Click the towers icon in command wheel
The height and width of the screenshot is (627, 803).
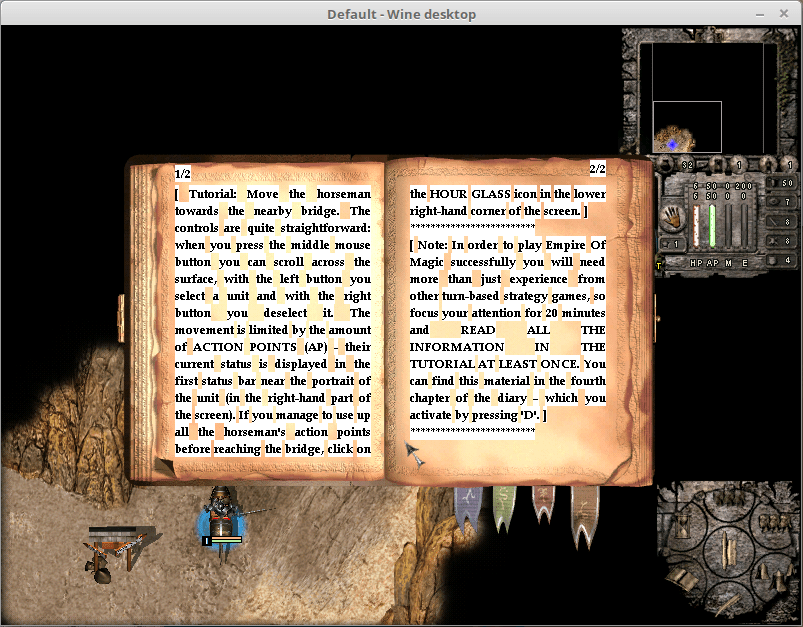coord(776,576)
